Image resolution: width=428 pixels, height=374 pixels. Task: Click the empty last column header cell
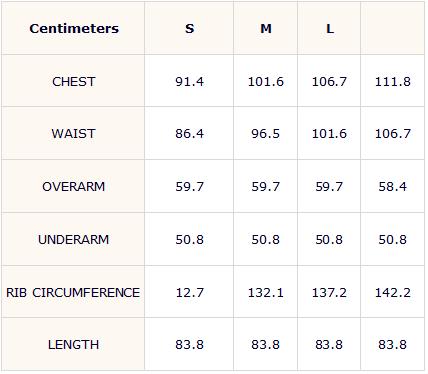(x=392, y=28)
